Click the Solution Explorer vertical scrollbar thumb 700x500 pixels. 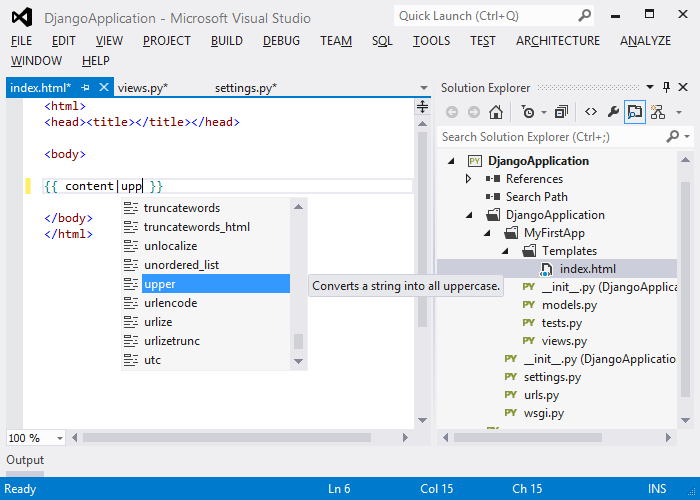[686, 289]
